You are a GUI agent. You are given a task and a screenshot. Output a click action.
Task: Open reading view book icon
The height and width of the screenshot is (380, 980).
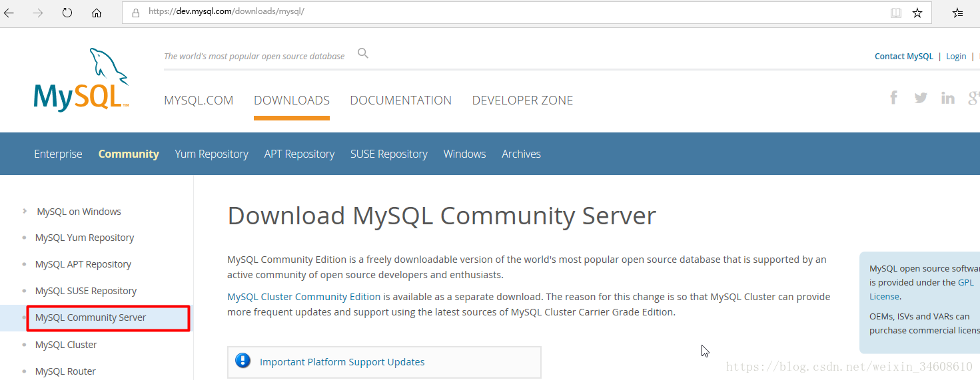(896, 13)
